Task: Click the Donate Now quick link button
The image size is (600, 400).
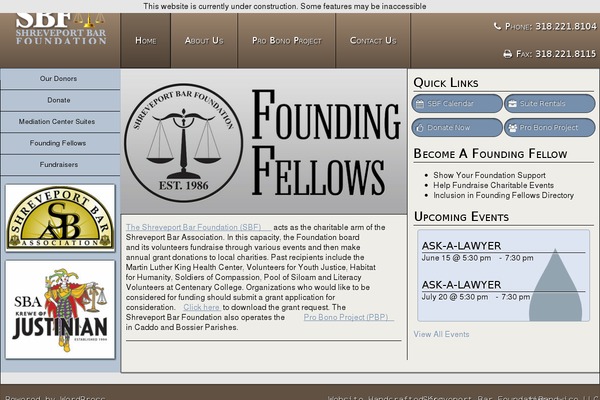Action: point(457,128)
